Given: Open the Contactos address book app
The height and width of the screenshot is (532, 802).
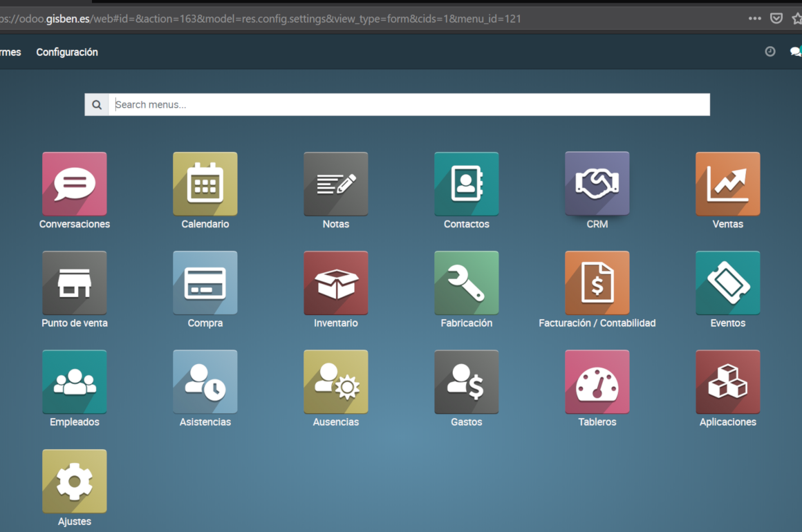Looking at the screenshot, I should [x=467, y=184].
